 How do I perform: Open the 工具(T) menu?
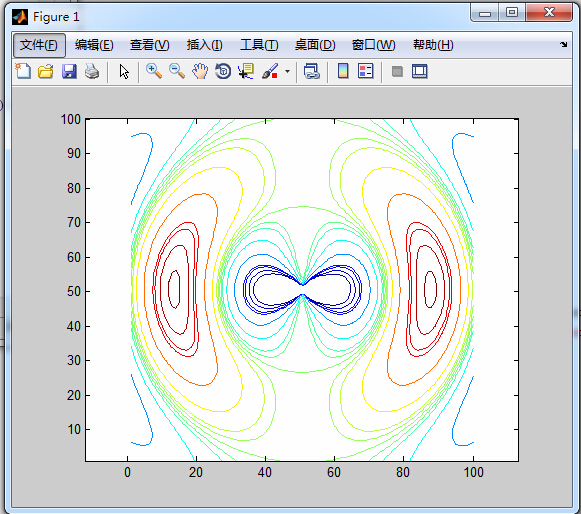click(259, 45)
